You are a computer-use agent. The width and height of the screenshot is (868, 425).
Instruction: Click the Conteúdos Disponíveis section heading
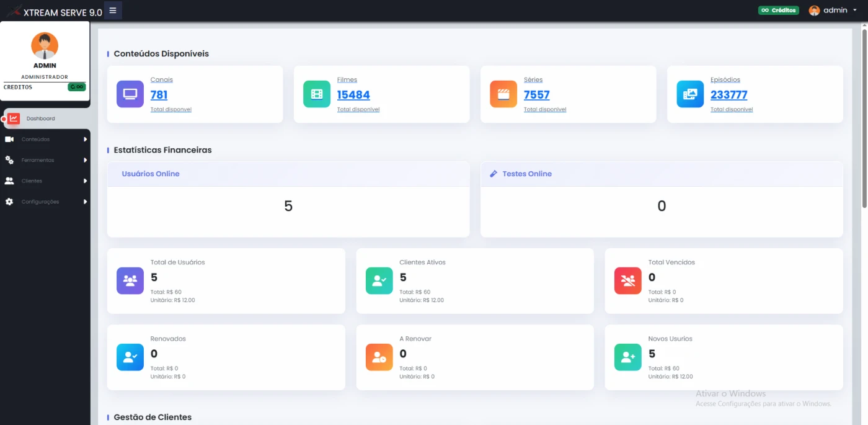(162, 54)
